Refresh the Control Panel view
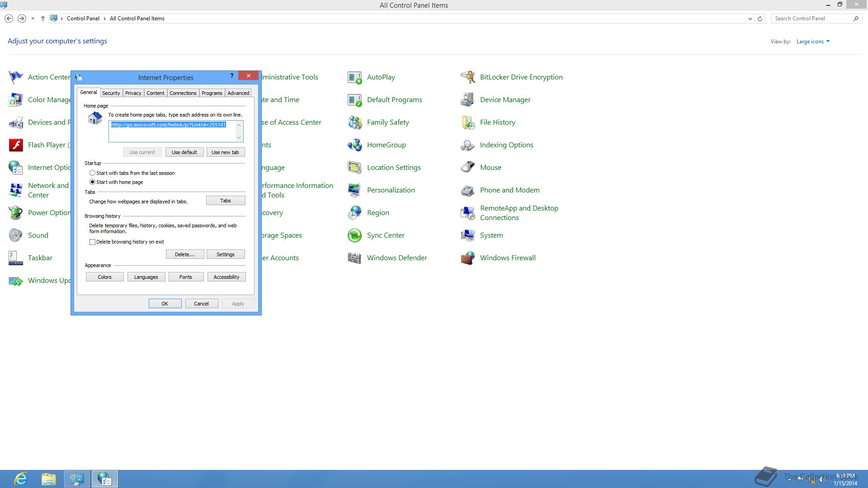 click(x=760, y=19)
